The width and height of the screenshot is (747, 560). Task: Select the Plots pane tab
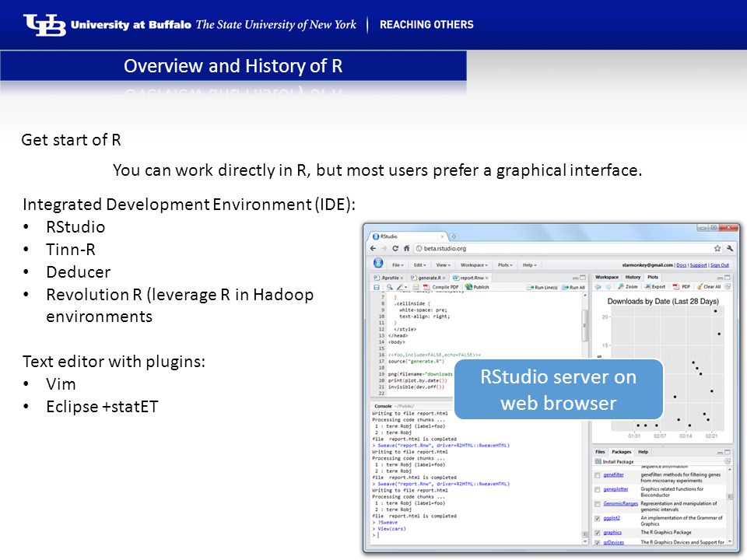point(653,277)
